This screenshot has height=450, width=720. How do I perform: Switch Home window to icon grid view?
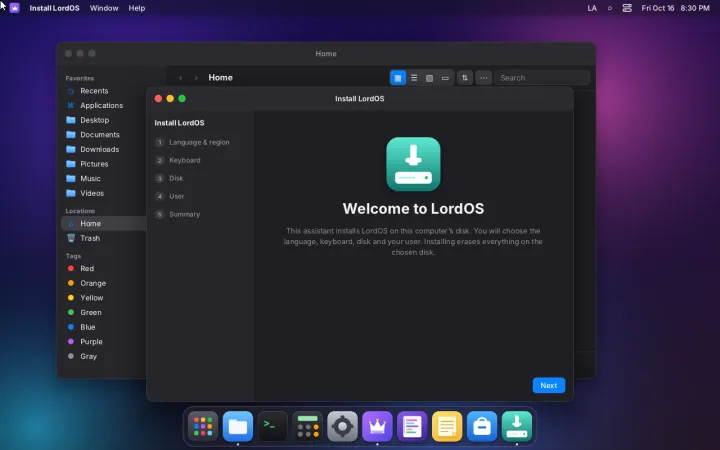[x=398, y=78]
